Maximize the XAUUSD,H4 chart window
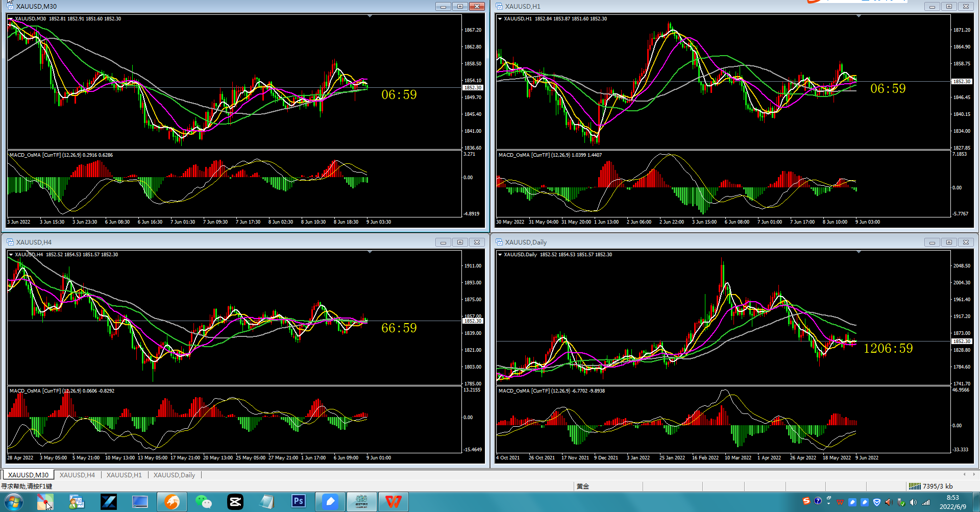The height and width of the screenshot is (512, 980). coord(460,242)
